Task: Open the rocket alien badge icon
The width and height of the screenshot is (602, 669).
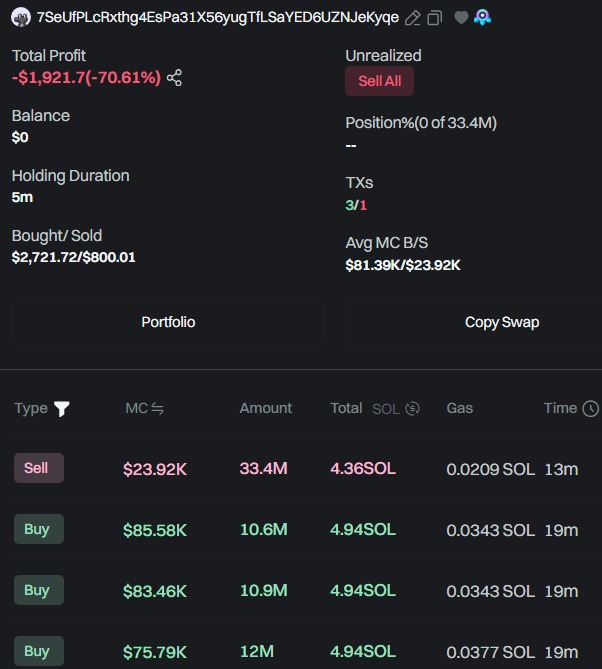Action: pos(482,17)
